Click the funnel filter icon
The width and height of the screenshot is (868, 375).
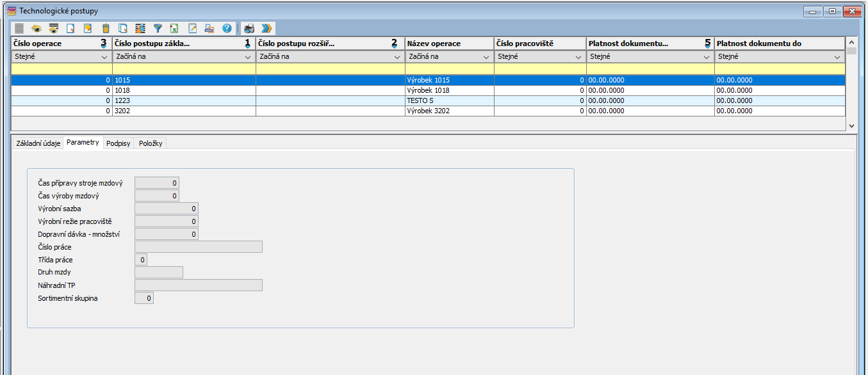click(x=158, y=28)
